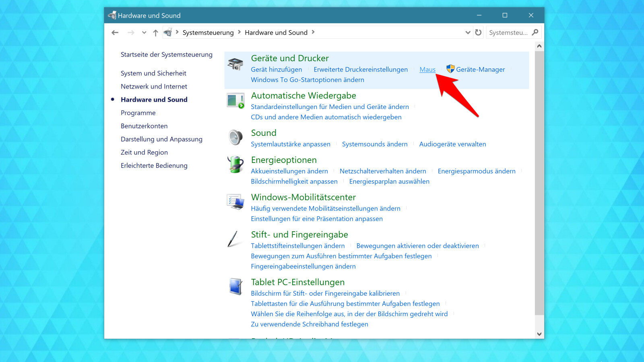Open the Tablet PC-Einstellungen tablet icon
The image size is (644, 362).
pos(235,286)
